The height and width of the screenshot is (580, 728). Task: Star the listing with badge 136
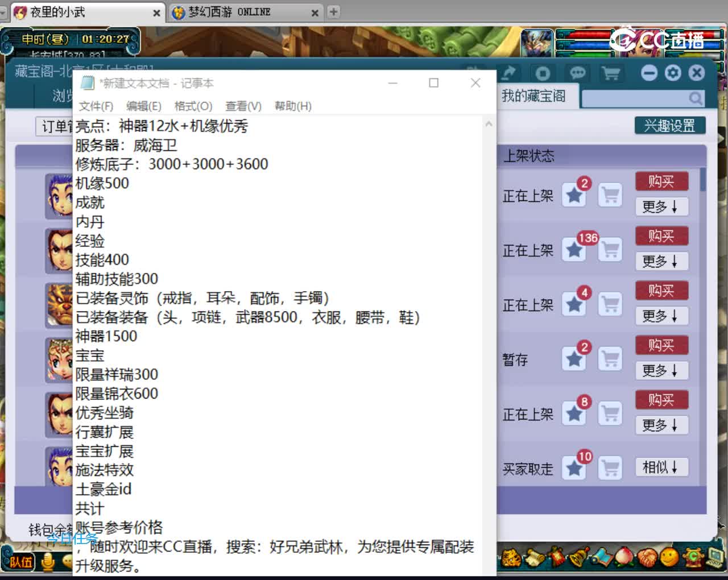tap(574, 250)
